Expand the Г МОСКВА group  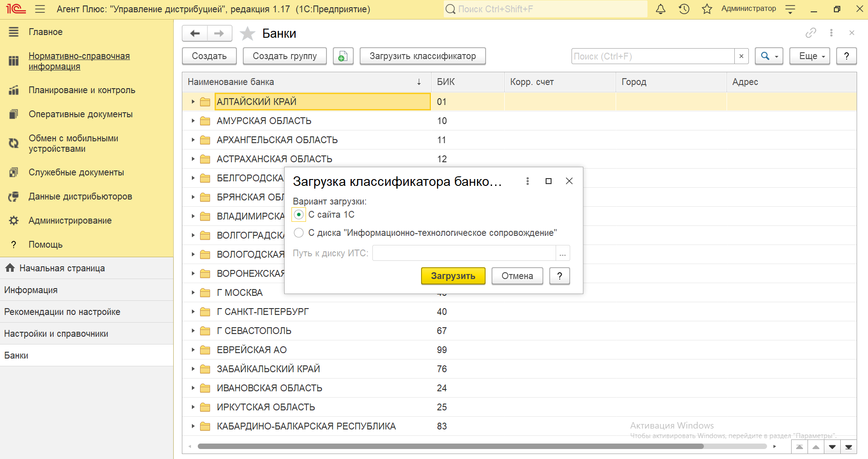coord(193,293)
